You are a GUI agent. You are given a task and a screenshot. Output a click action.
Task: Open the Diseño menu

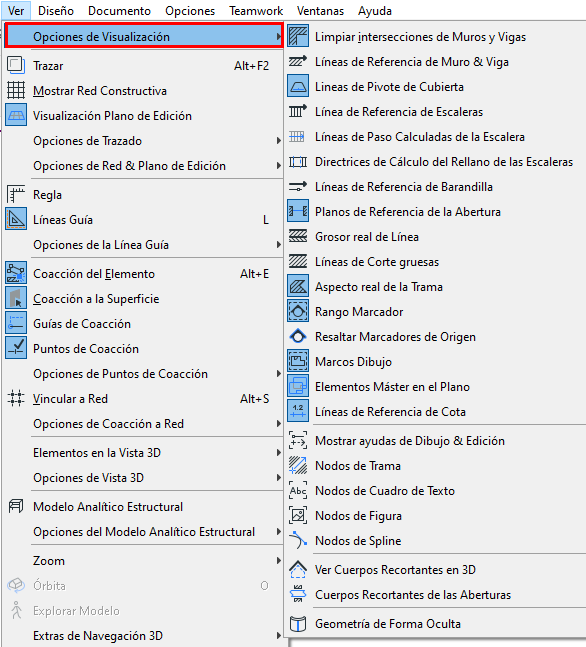[x=56, y=10]
